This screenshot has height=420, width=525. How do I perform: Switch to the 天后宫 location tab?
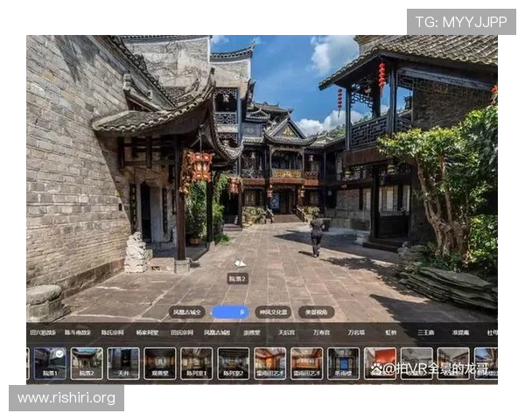(x=287, y=332)
